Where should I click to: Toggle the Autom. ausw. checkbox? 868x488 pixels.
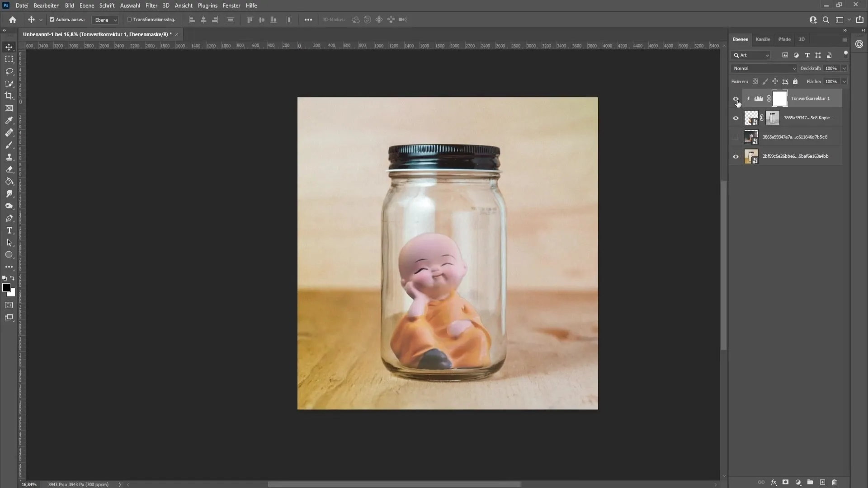52,19
